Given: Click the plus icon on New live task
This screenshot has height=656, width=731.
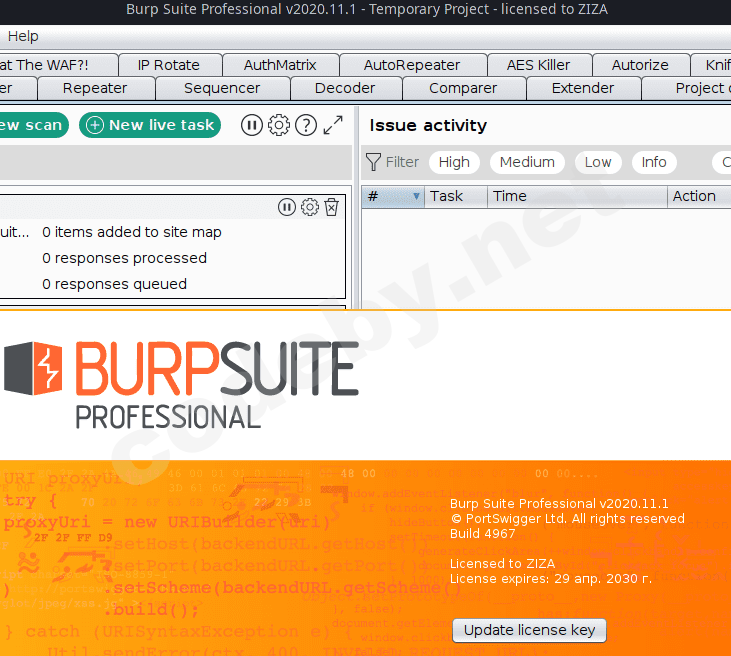Looking at the screenshot, I should coord(95,125).
